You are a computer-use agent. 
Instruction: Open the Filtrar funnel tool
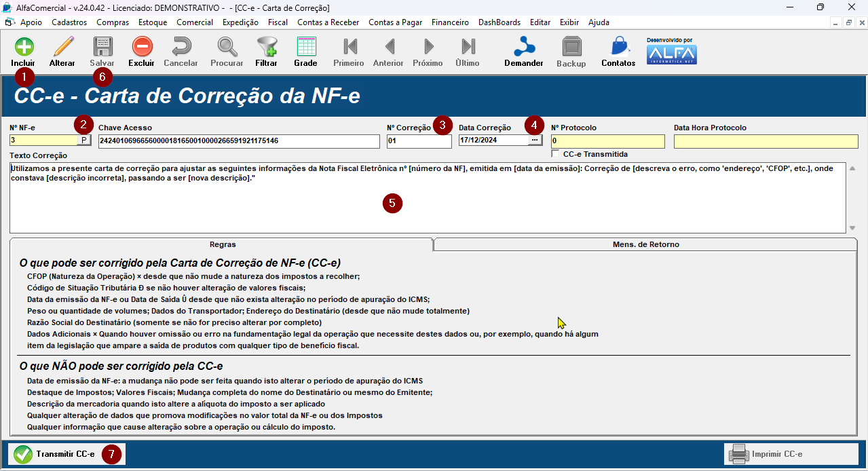(x=266, y=48)
